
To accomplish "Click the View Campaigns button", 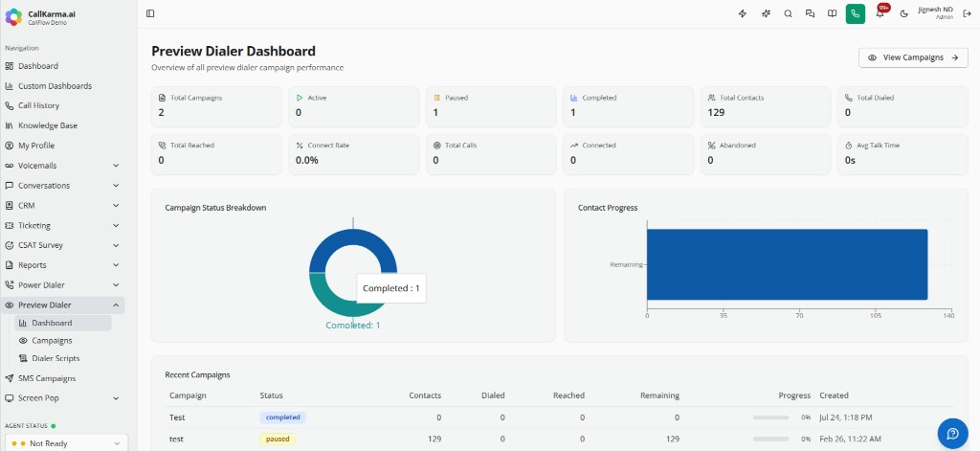I will point(913,57).
